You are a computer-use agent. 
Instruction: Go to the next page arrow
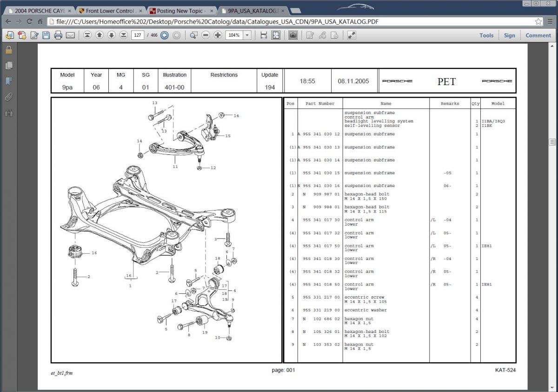(x=112, y=35)
